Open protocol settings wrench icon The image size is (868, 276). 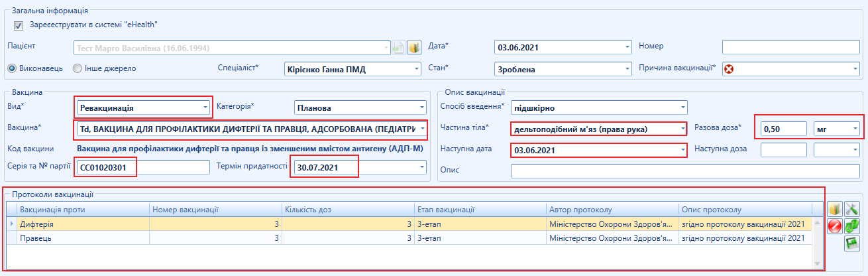[x=851, y=210]
